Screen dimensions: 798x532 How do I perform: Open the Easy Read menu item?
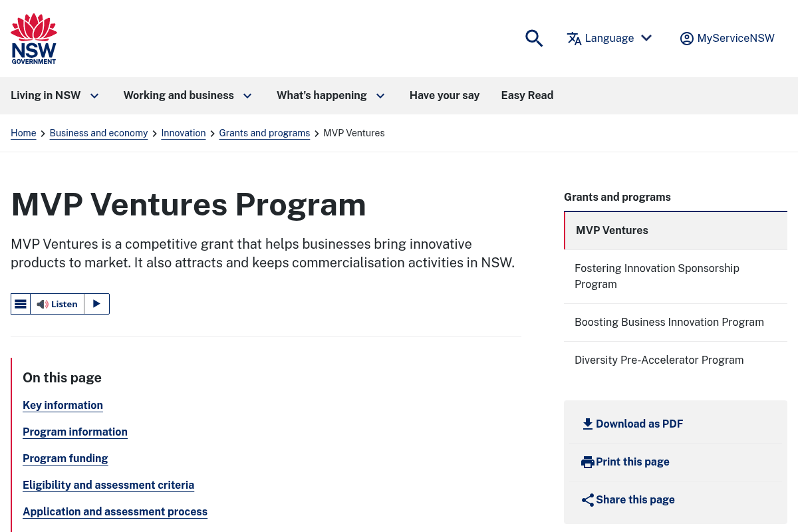(x=527, y=96)
